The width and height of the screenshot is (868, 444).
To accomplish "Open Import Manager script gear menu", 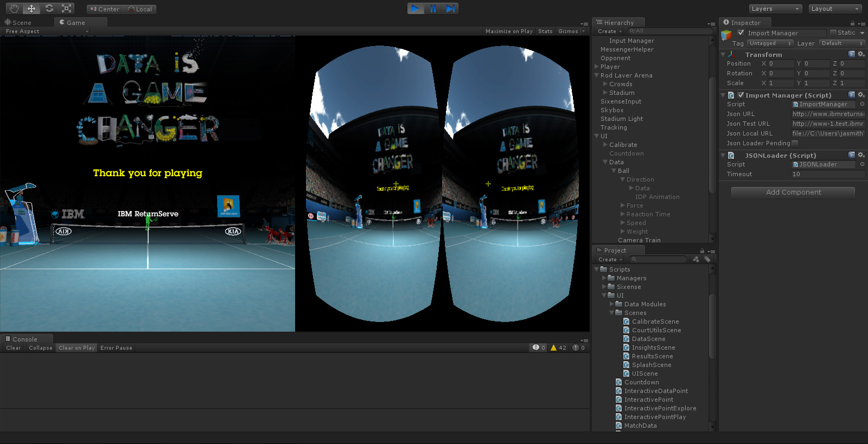I will point(861,95).
